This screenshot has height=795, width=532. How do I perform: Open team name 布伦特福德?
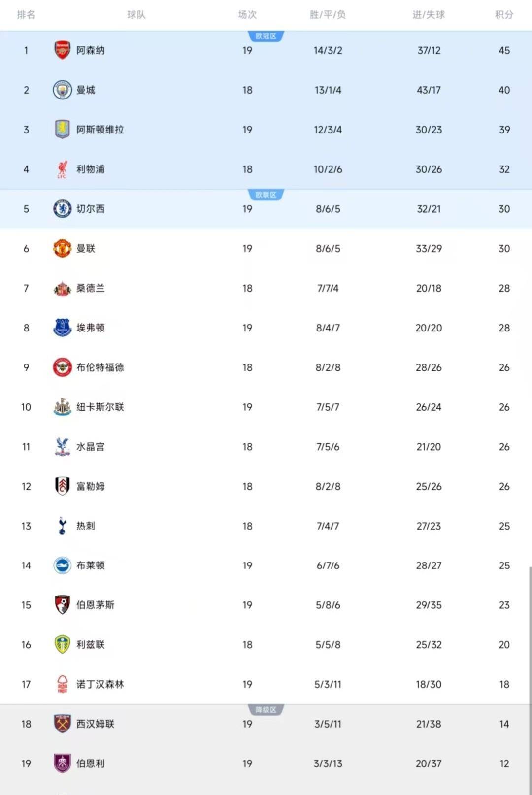(x=100, y=367)
